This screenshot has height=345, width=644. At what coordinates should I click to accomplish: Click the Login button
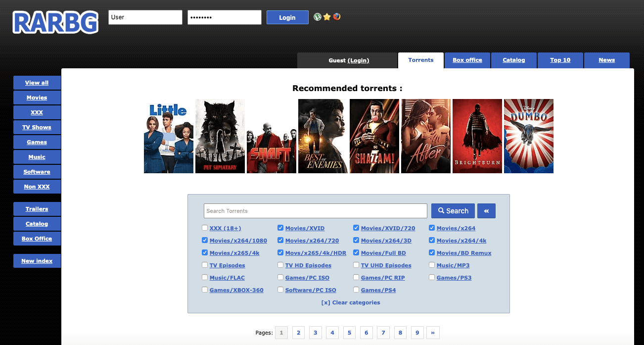[287, 17]
